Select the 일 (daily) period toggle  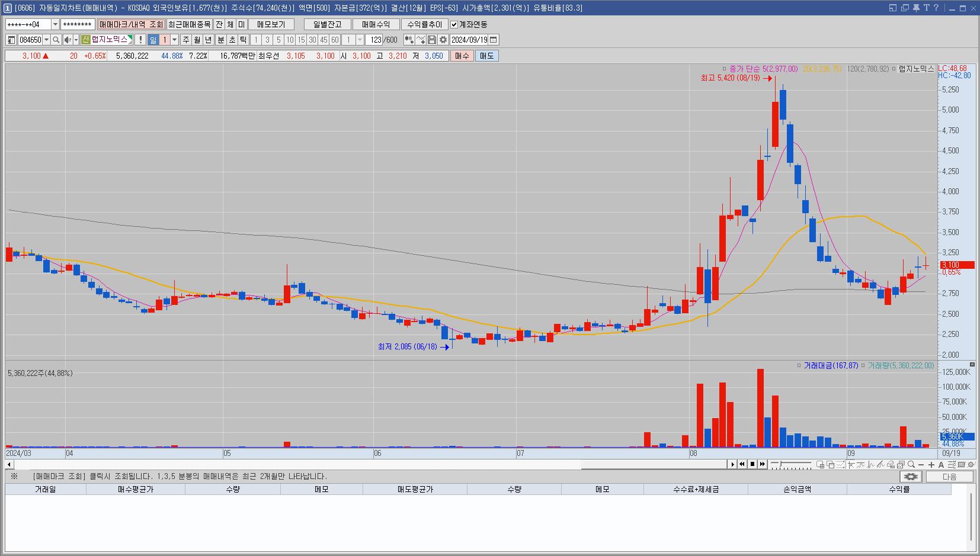(153, 40)
